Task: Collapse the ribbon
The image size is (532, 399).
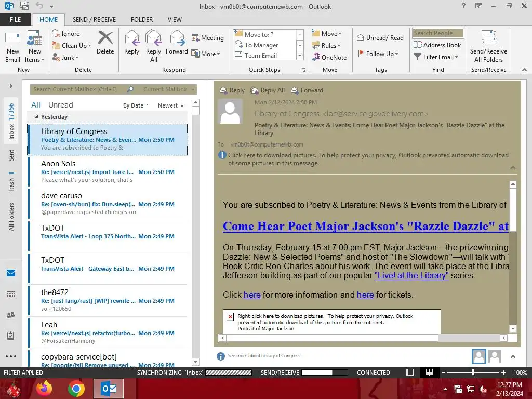Action: [x=524, y=70]
